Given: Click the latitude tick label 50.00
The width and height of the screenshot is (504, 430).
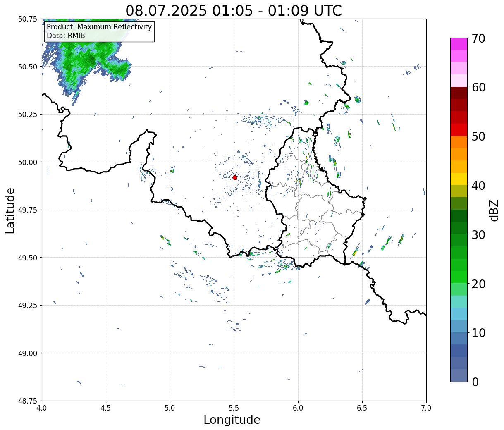Looking at the screenshot, I should tap(28, 162).
